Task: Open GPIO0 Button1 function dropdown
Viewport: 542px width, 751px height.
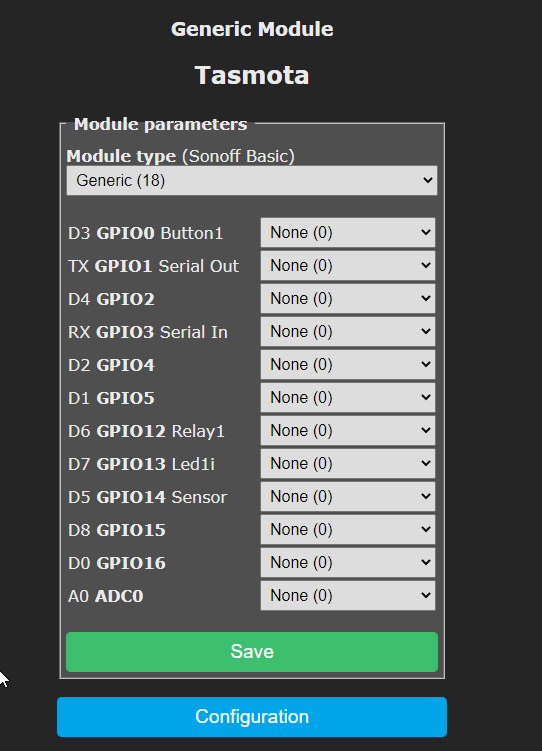Action: point(348,233)
